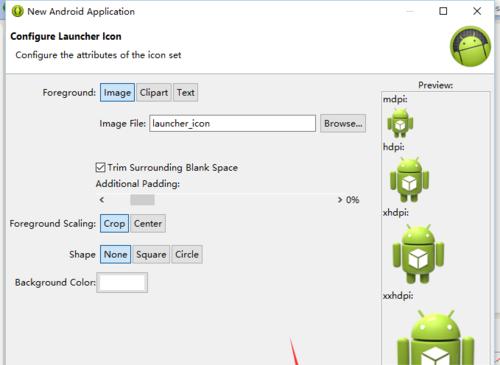The width and height of the screenshot is (500, 365).
Task: Click the padding slider left arrow
Action: point(102,200)
